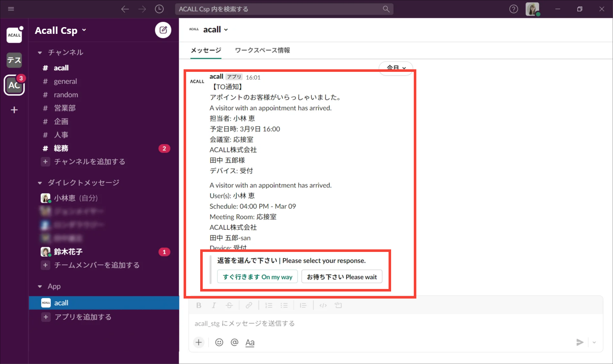Open the #人事 channel
613x364 pixels.
104,135
